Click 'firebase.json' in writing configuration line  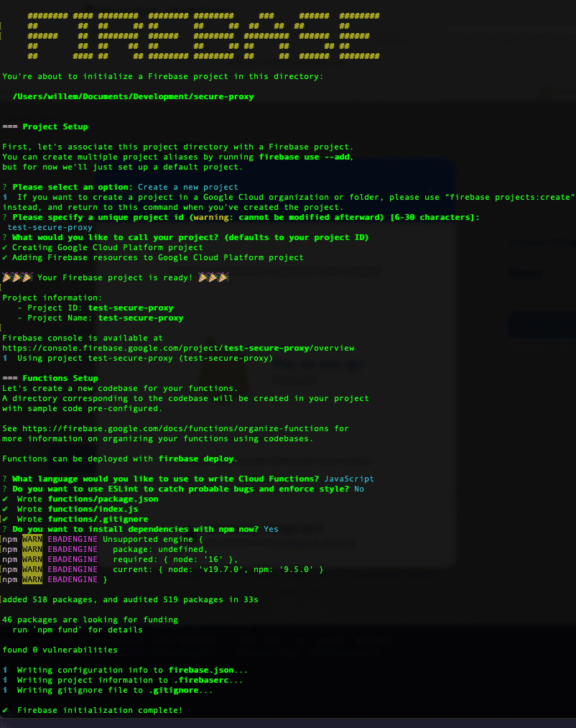tap(201, 670)
